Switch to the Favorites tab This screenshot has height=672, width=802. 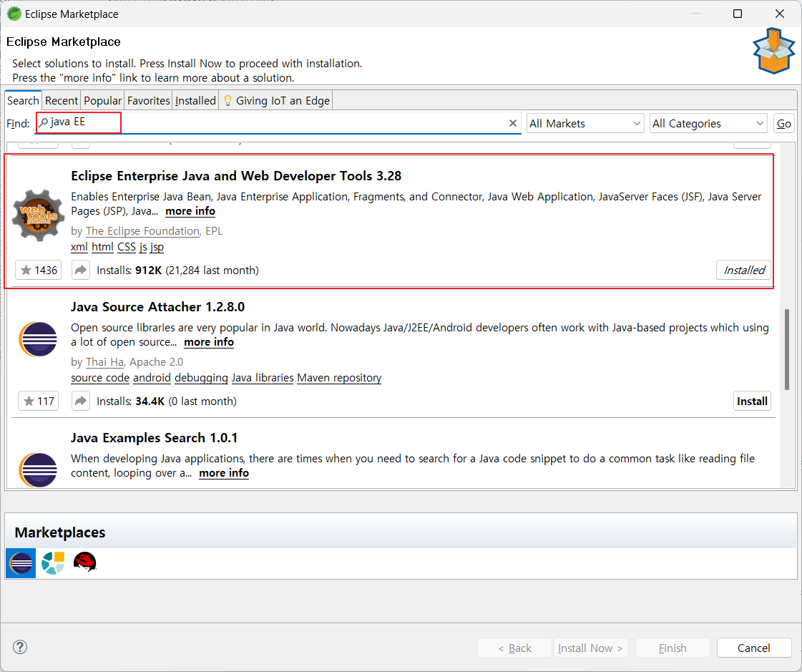click(x=148, y=101)
